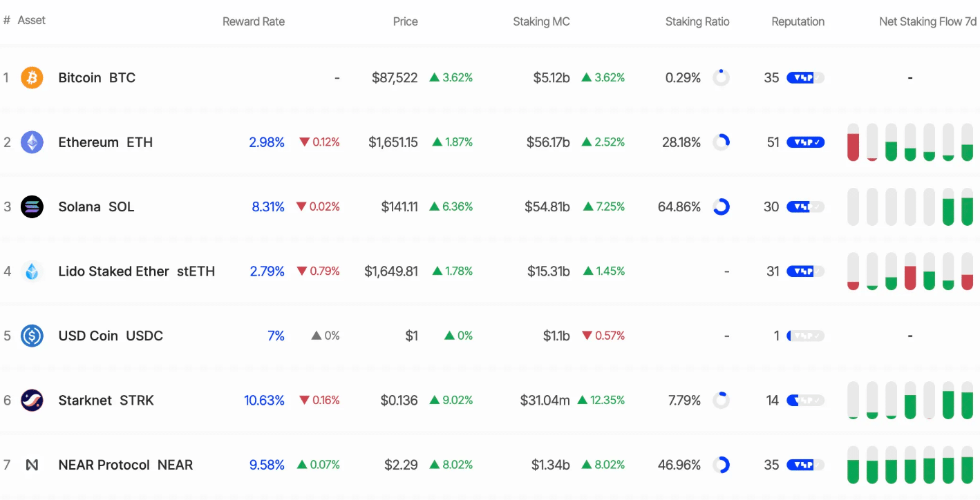
Task: Click Ethereum's verified reputation badge
Action: (x=806, y=142)
